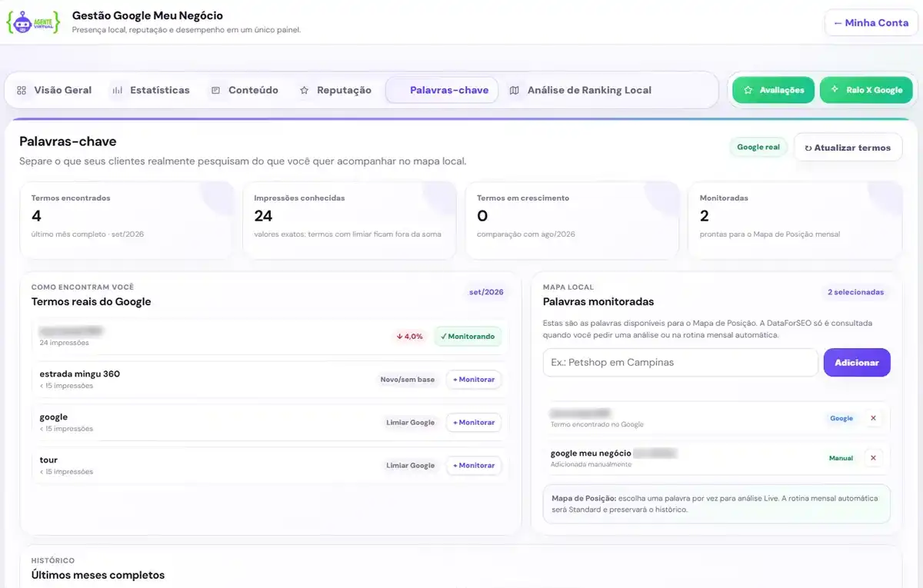Click the map icon beside Análise de Ranking Local

coord(515,90)
